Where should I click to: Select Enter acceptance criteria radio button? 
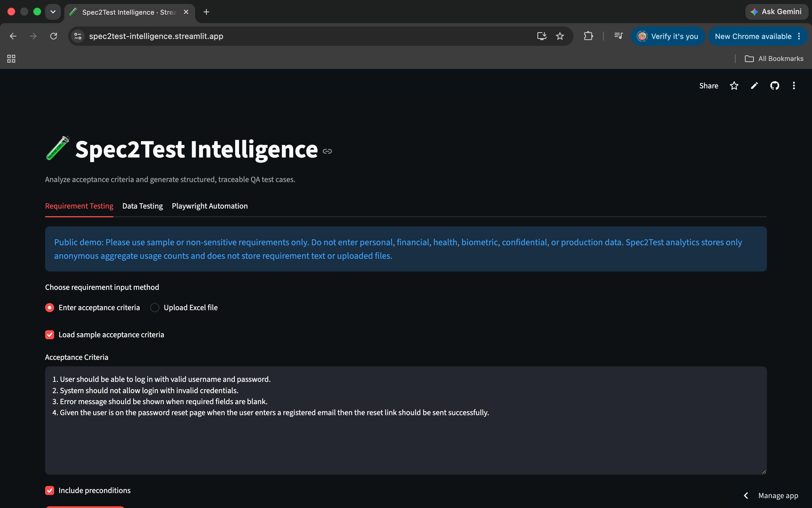pyautogui.click(x=50, y=308)
